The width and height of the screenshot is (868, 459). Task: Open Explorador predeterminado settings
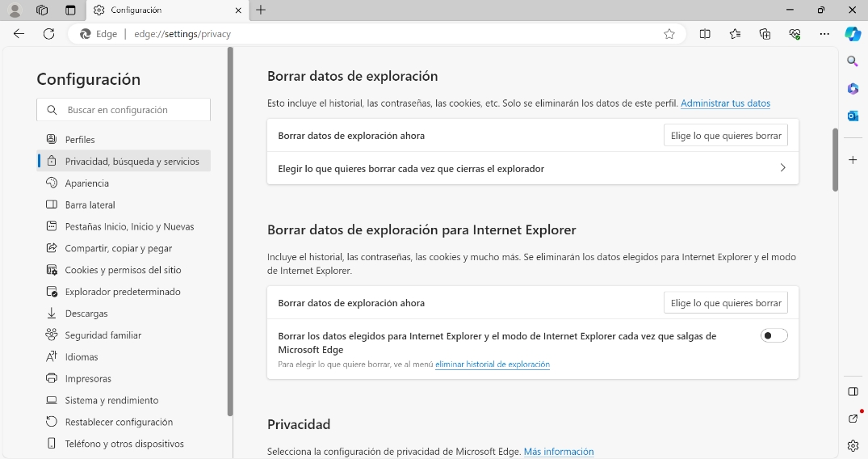pyautogui.click(x=124, y=292)
